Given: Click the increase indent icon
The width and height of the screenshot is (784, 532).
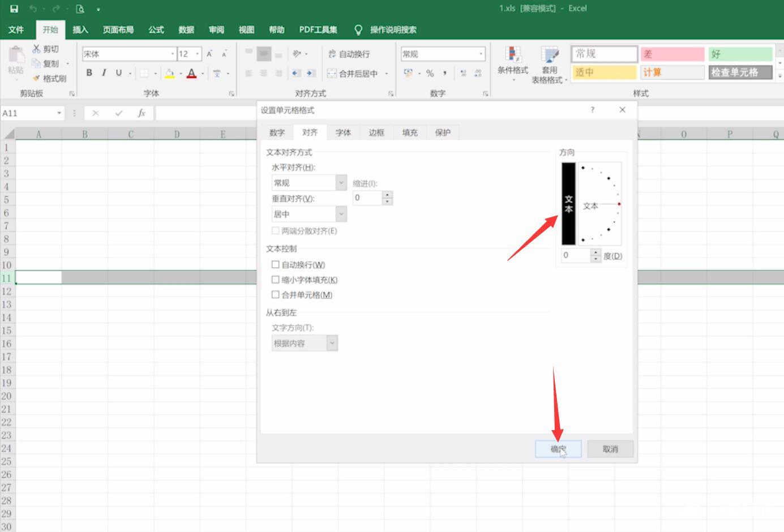Looking at the screenshot, I should click(x=311, y=73).
